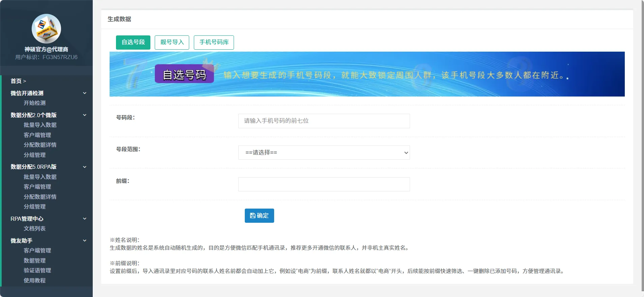
Task: Switch to the 自选号段 tab
Action: click(133, 43)
